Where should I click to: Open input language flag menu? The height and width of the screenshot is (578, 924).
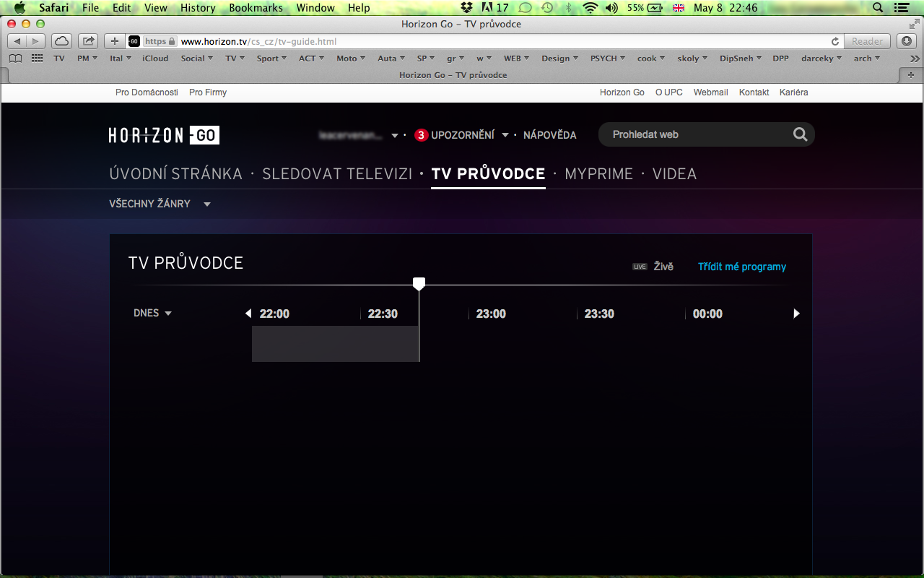click(678, 8)
